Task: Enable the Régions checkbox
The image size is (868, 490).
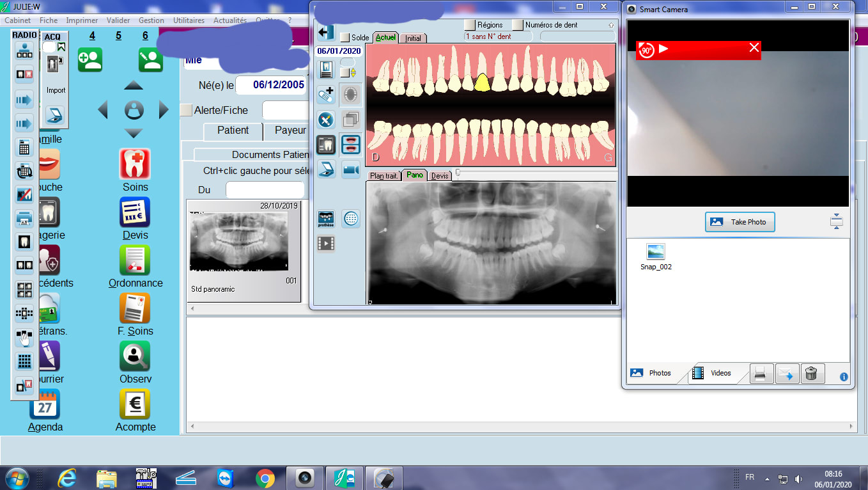Action: (470, 25)
